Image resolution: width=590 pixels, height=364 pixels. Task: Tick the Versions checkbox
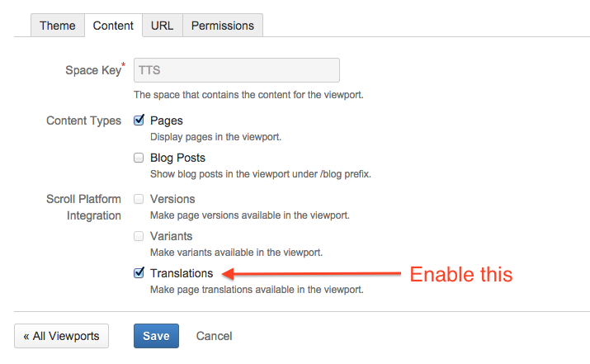click(139, 199)
